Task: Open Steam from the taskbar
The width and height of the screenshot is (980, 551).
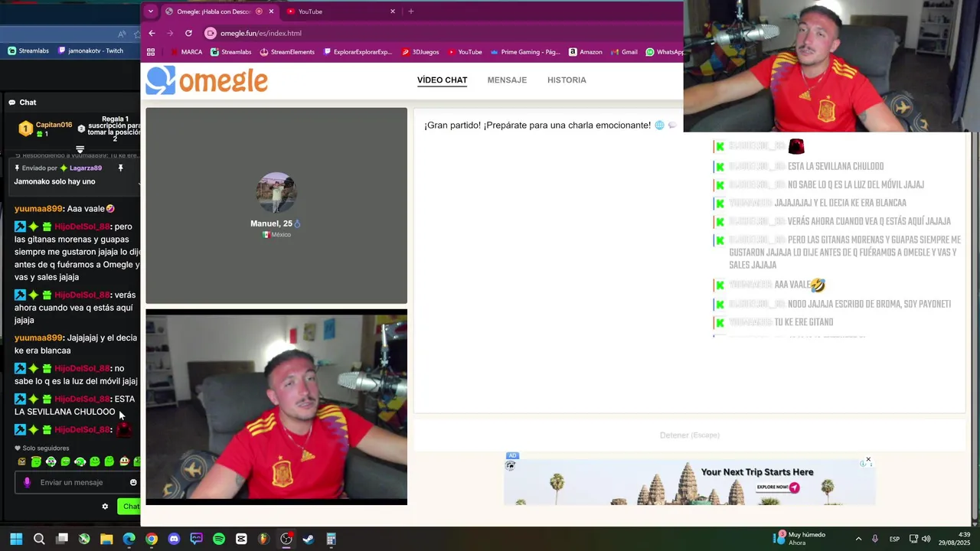Action: pos(309,539)
